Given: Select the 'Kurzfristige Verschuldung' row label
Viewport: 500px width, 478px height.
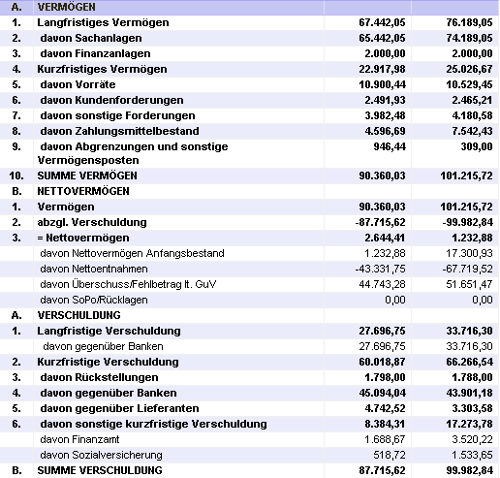Looking at the screenshot, I should tap(108, 362).
